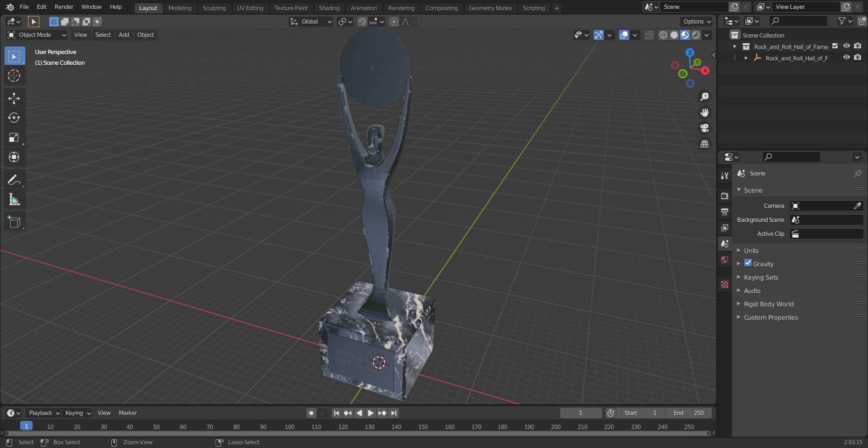
Task: Select the Transform tool
Action: (14, 157)
